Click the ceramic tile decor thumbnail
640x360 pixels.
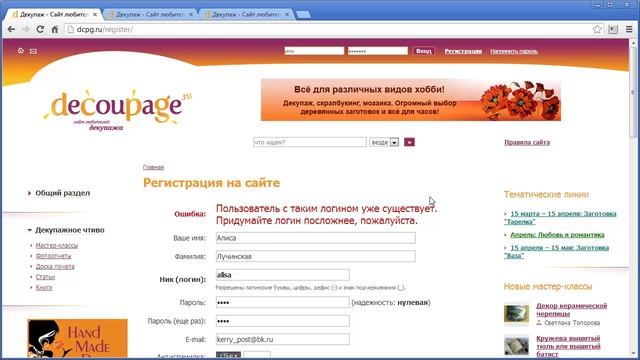pos(516,313)
